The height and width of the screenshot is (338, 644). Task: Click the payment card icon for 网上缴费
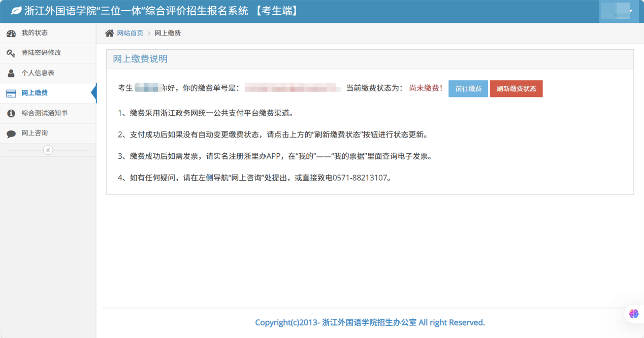tap(11, 93)
